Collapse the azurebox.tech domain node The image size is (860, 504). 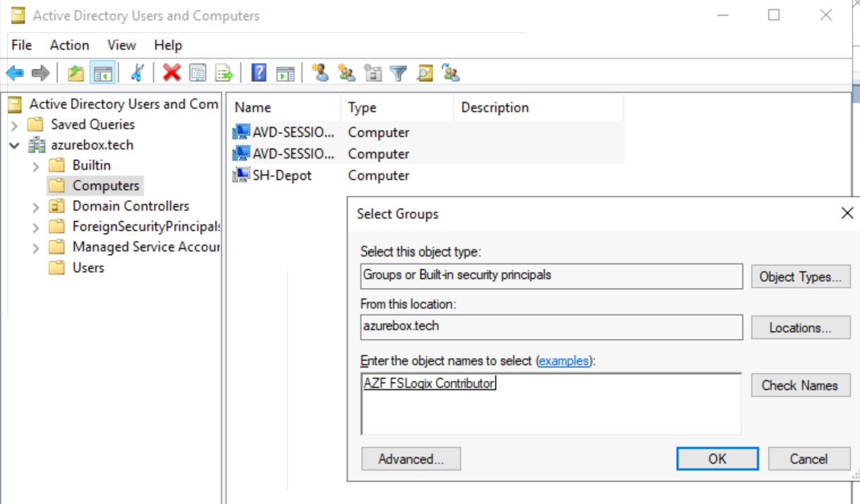tap(15, 146)
